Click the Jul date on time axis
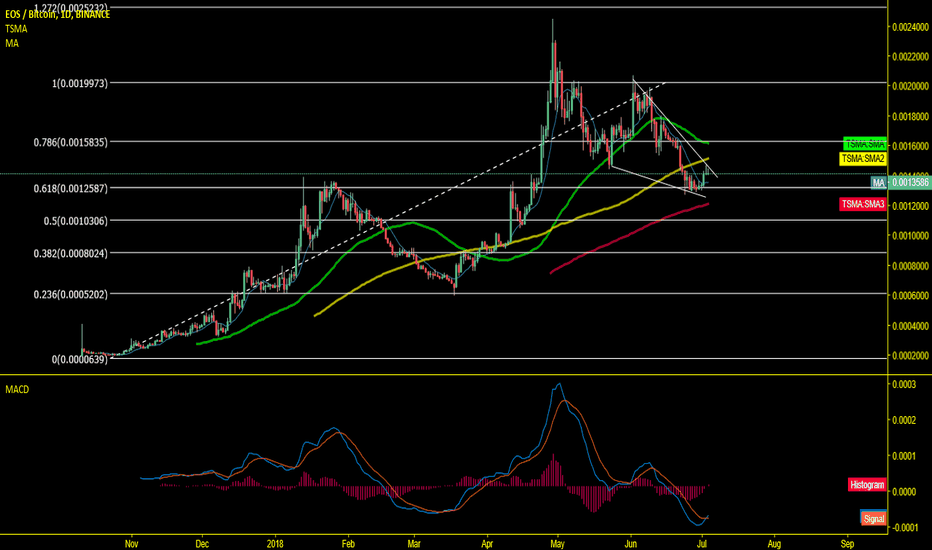This screenshot has width=932, height=550. (x=703, y=543)
